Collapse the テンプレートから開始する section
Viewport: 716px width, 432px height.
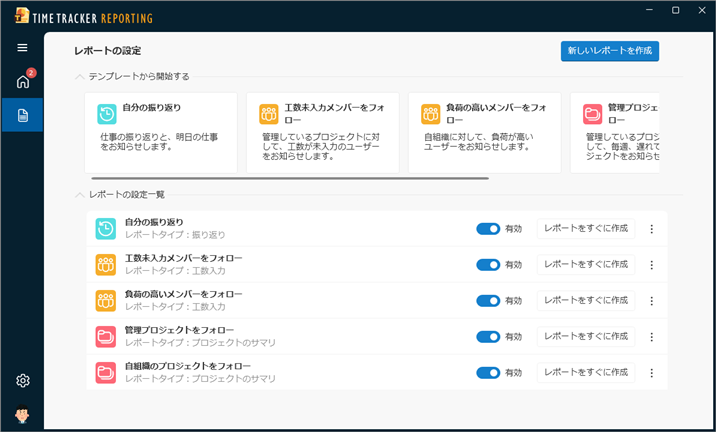point(80,76)
